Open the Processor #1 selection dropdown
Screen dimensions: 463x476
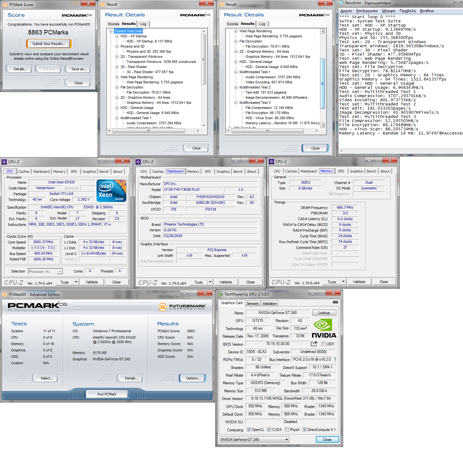tap(59, 272)
